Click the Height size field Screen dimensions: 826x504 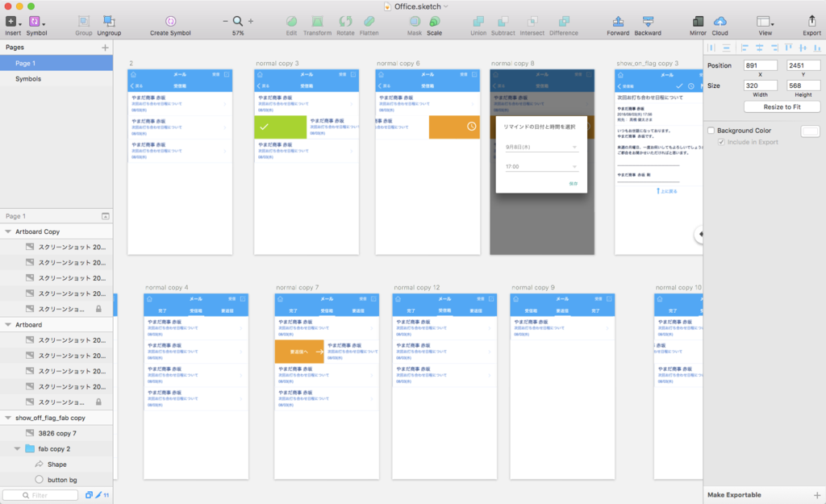[803, 85]
